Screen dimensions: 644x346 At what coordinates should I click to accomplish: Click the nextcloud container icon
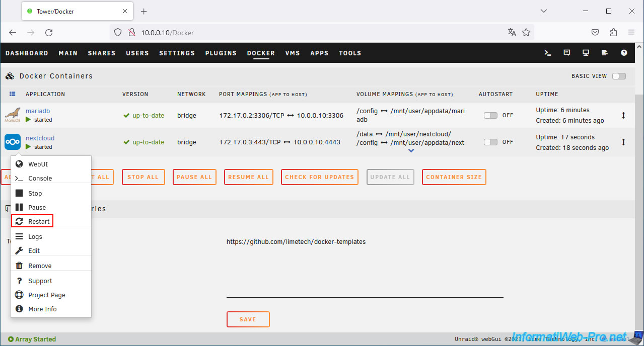coord(13,142)
